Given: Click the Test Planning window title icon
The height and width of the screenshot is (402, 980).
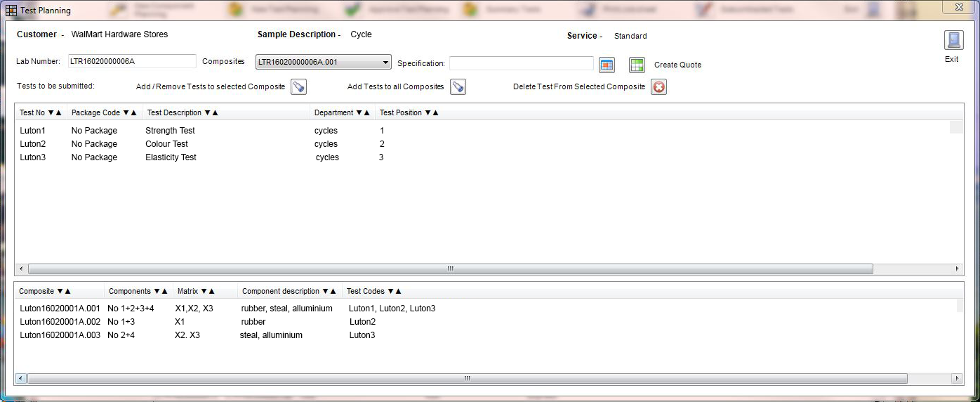Looking at the screenshot, I should click(11, 11).
